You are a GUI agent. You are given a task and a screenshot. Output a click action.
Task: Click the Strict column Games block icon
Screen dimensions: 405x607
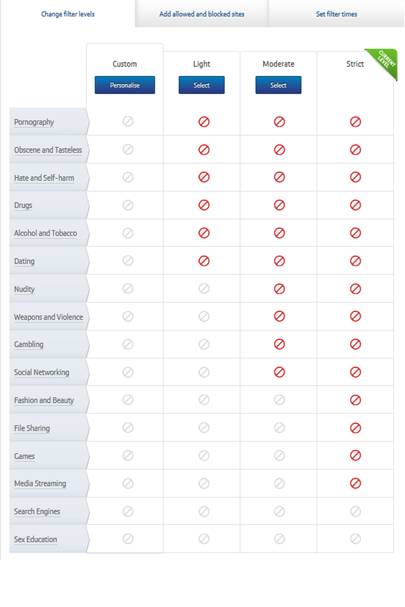(355, 455)
